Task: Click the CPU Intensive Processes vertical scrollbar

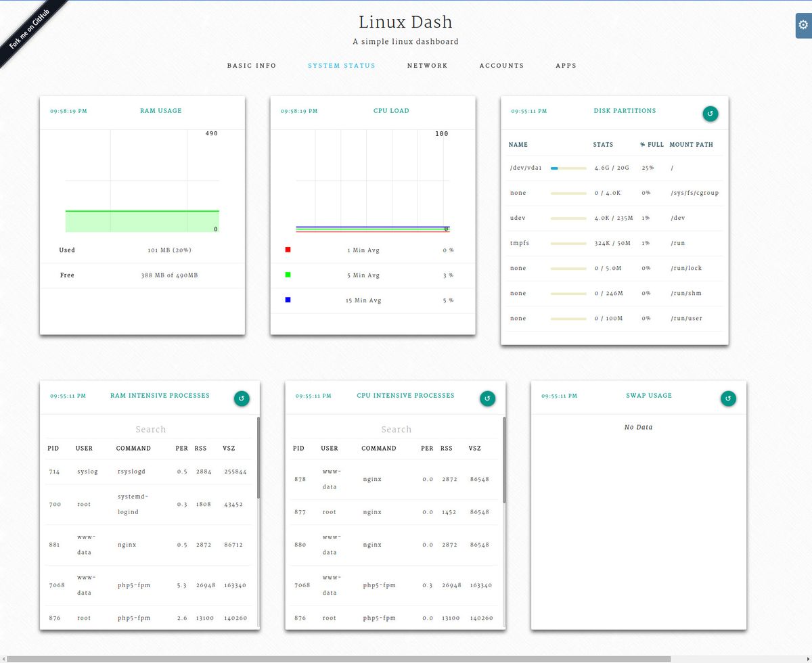Action: tap(504, 459)
